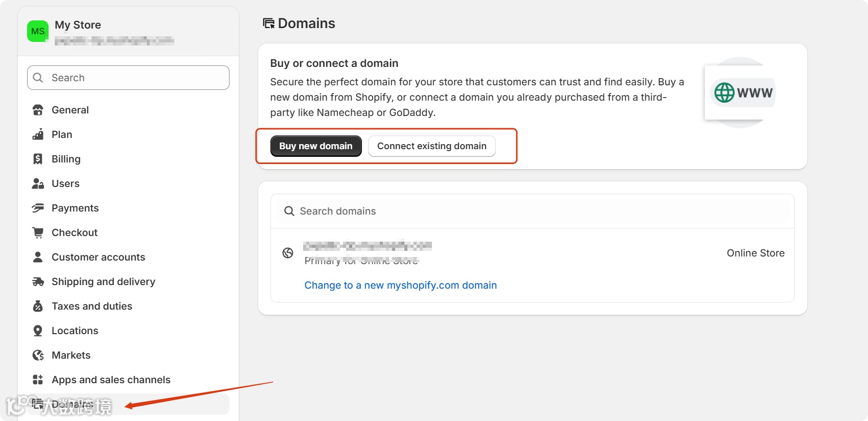Follow Change to a new myshopify.com domain link
The height and width of the screenshot is (421, 868).
pos(400,285)
